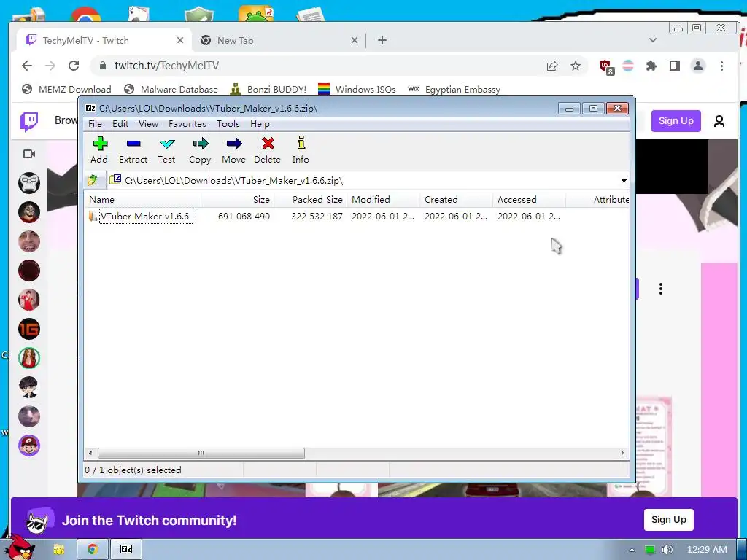Click the Twitch logo home icon

point(29,122)
